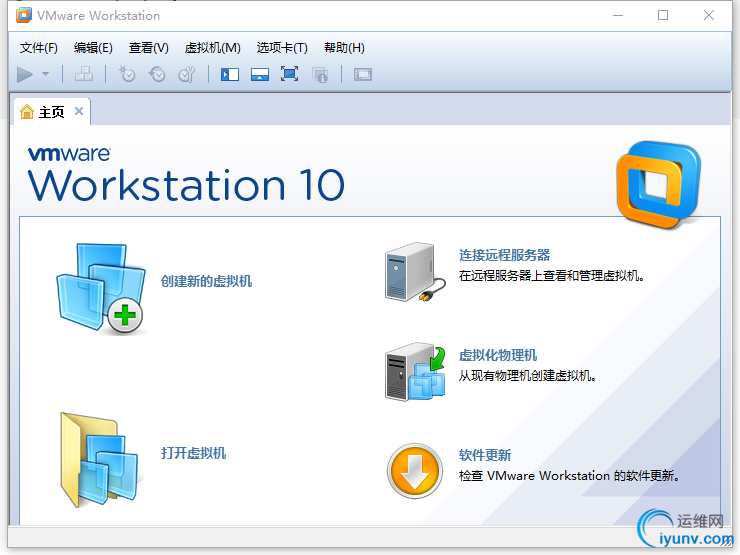740x555 pixels.
Task: Click the console view toolbar icon
Action: point(363,75)
